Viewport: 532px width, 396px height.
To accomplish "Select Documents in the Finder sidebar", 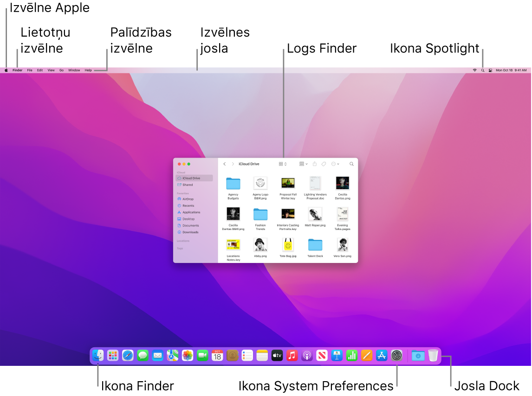I will click(x=190, y=225).
